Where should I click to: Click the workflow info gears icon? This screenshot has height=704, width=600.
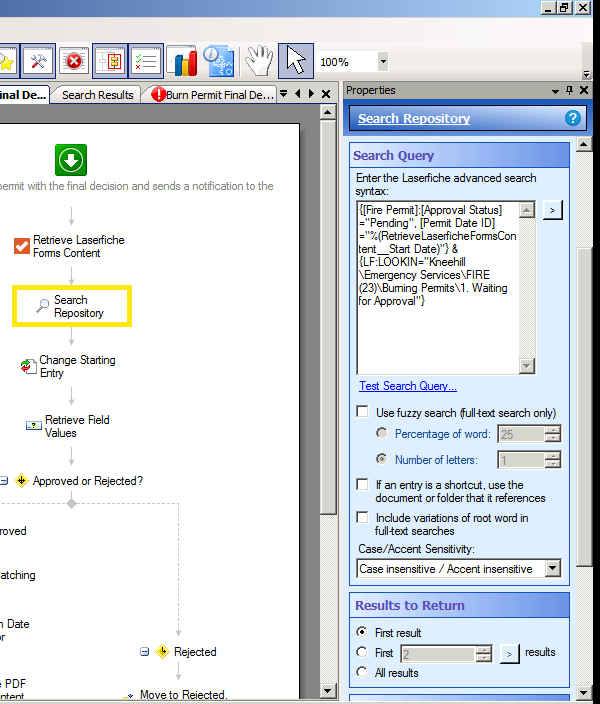pyautogui.click(x=219, y=61)
